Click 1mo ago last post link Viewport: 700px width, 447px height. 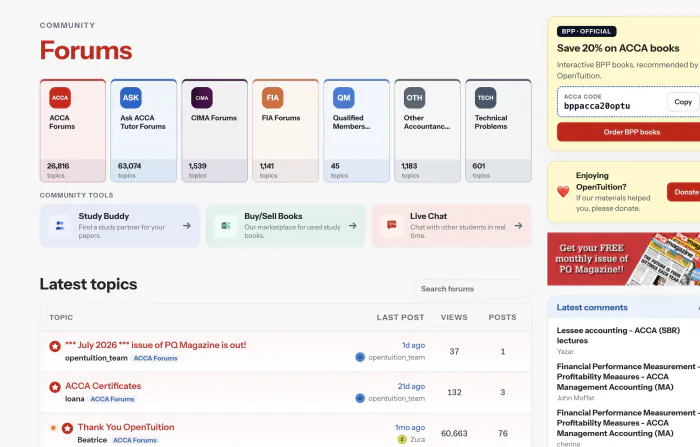click(x=410, y=427)
